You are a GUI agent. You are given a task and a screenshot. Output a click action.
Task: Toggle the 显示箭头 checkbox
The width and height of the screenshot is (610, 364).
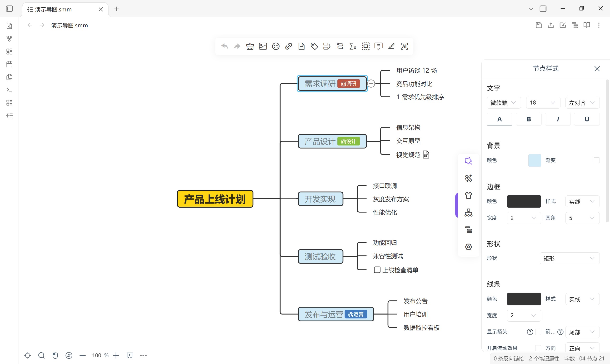(x=538, y=332)
